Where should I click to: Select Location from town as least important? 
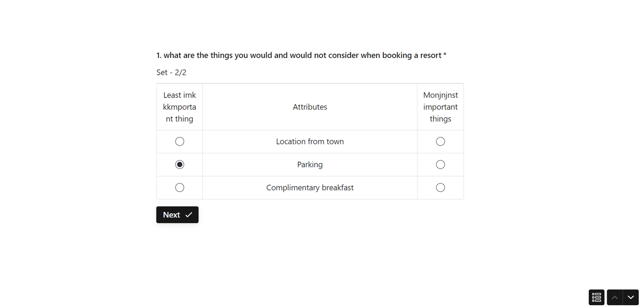tap(180, 141)
